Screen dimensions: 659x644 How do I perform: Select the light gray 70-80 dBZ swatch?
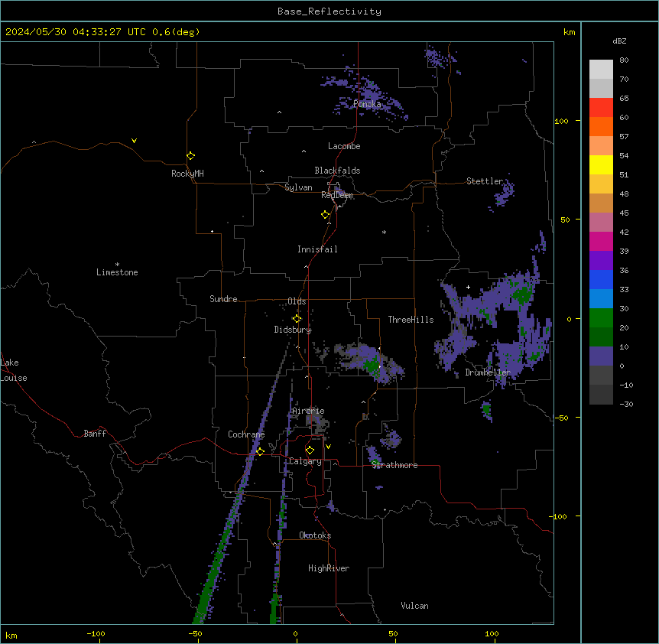601,70
